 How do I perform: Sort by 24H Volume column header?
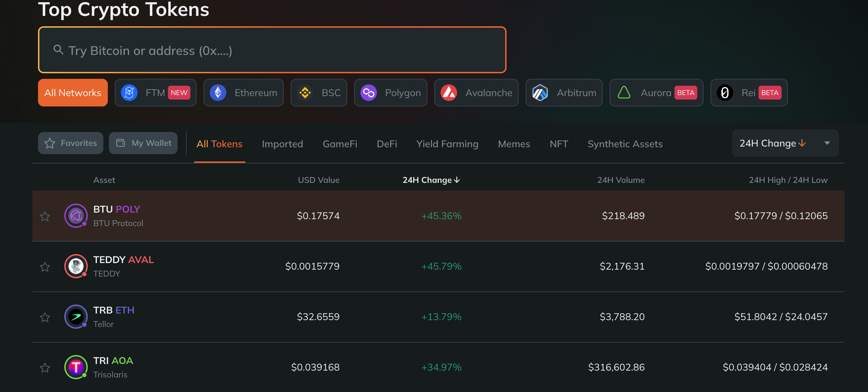621,180
